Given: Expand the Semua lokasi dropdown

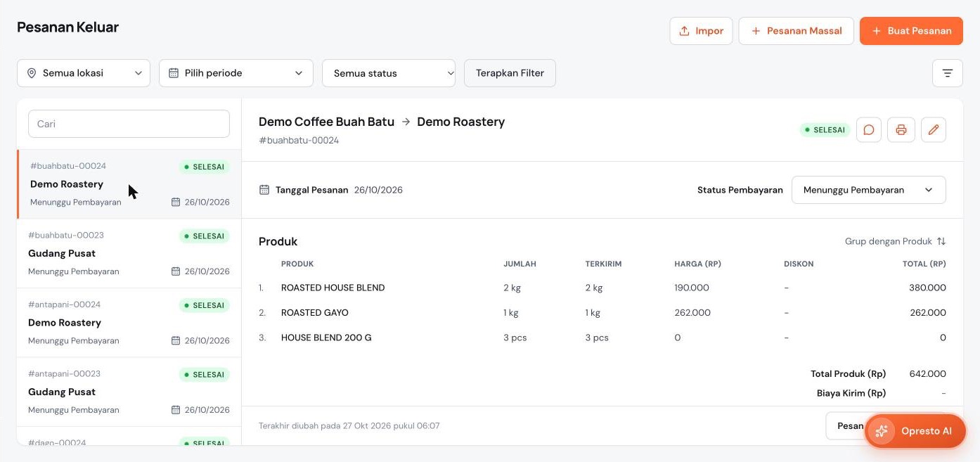Looking at the screenshot, I should 84,73.
